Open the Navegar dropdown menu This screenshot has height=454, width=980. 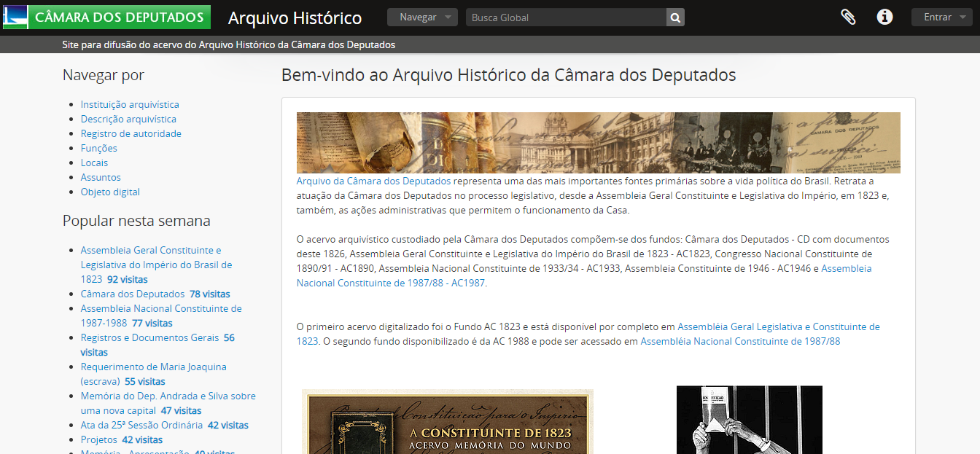pos(423,17)
